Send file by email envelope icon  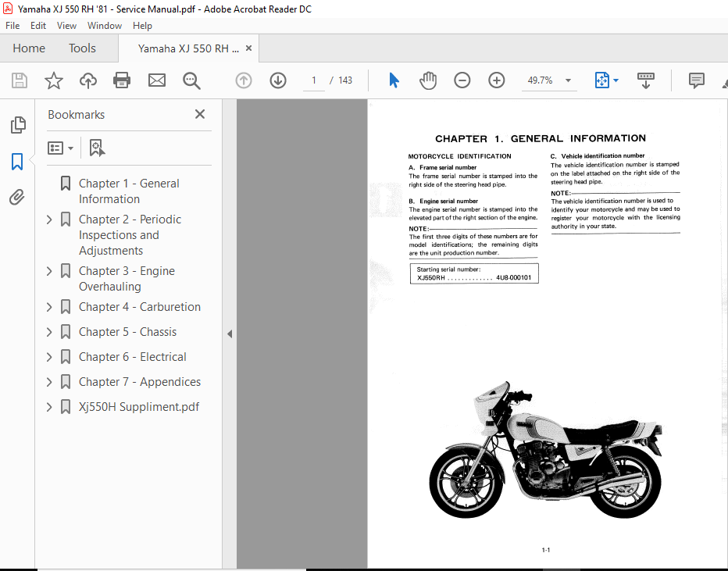point(157,80)
